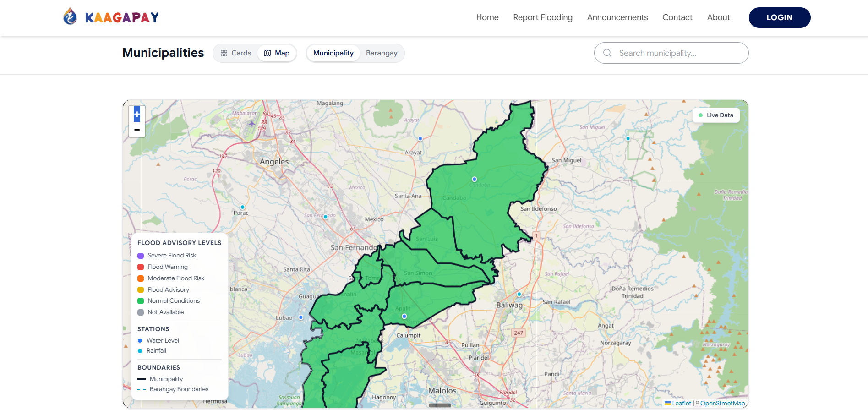This screenshot has height=415, width=868.
Task: Open Announcements page
Action: point(617,17)
